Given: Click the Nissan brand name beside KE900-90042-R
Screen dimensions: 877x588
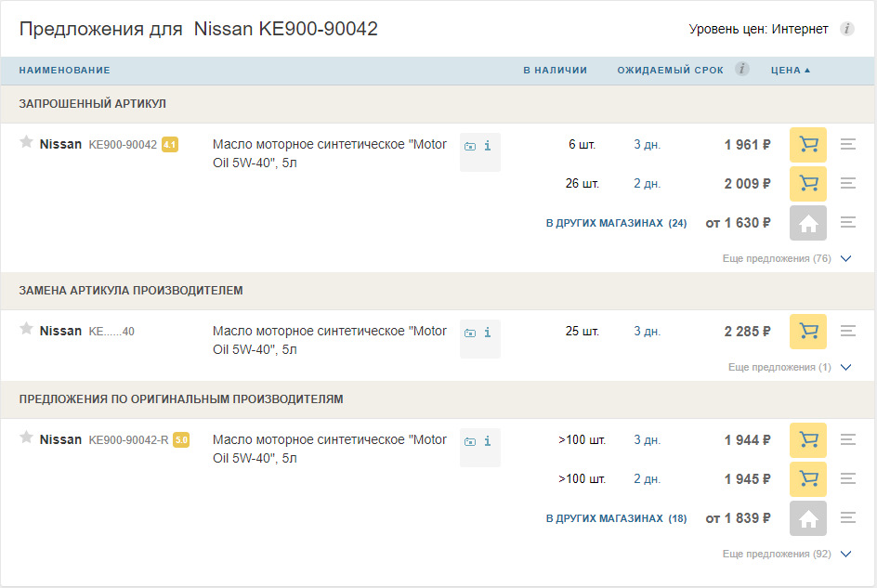Looking at the screenshot, I should pos(60,439).
